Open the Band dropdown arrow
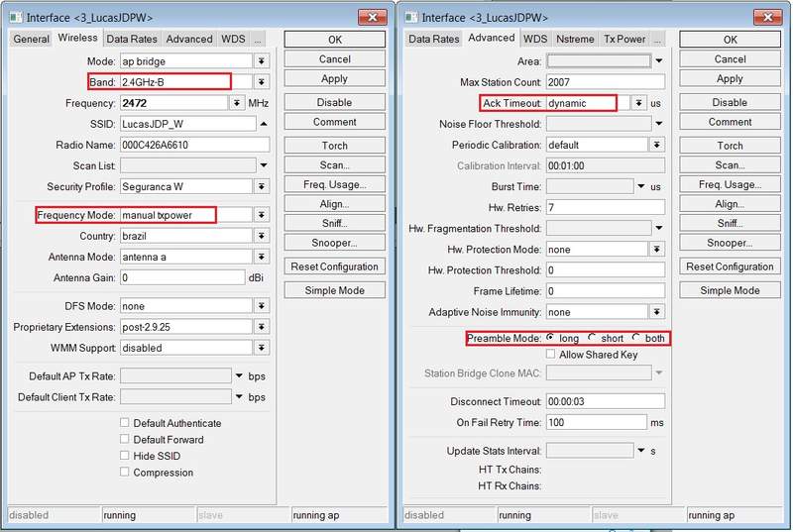The image size is (793, 532). pos(262,82)
